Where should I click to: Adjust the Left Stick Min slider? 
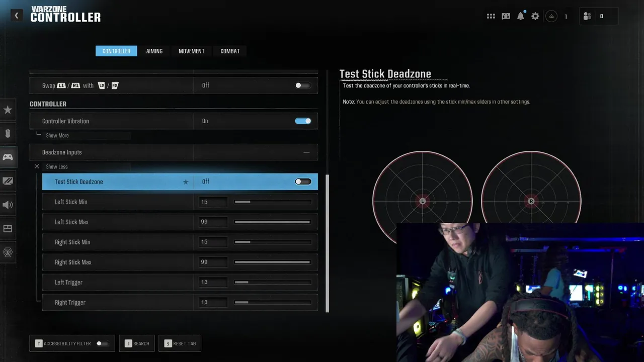272,202
